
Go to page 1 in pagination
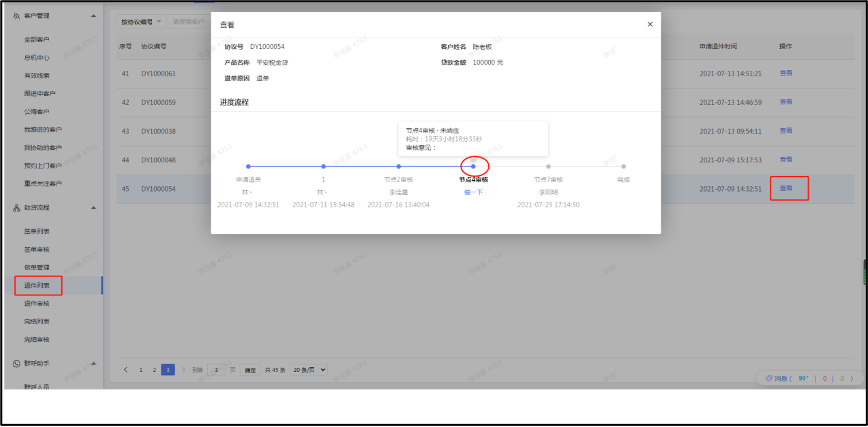[x=141, y=369]
